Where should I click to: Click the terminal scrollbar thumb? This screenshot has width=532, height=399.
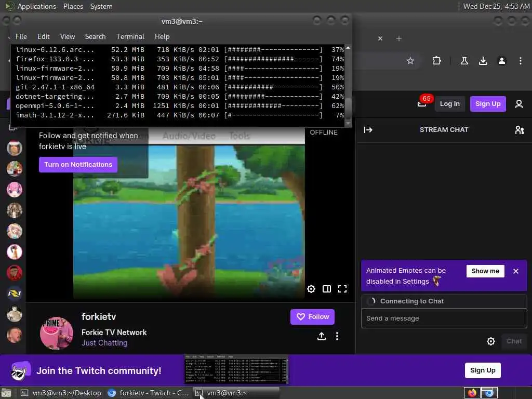coord(348,107)
